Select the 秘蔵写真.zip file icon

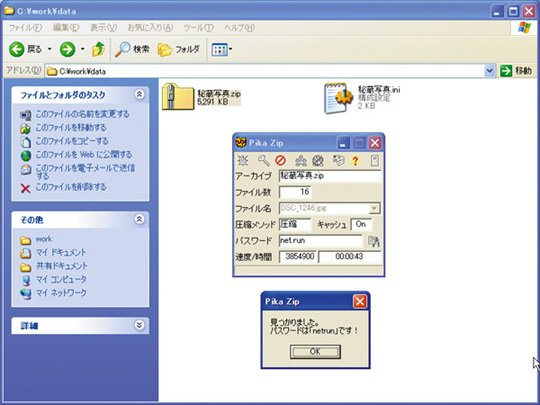tap(178, 97)
